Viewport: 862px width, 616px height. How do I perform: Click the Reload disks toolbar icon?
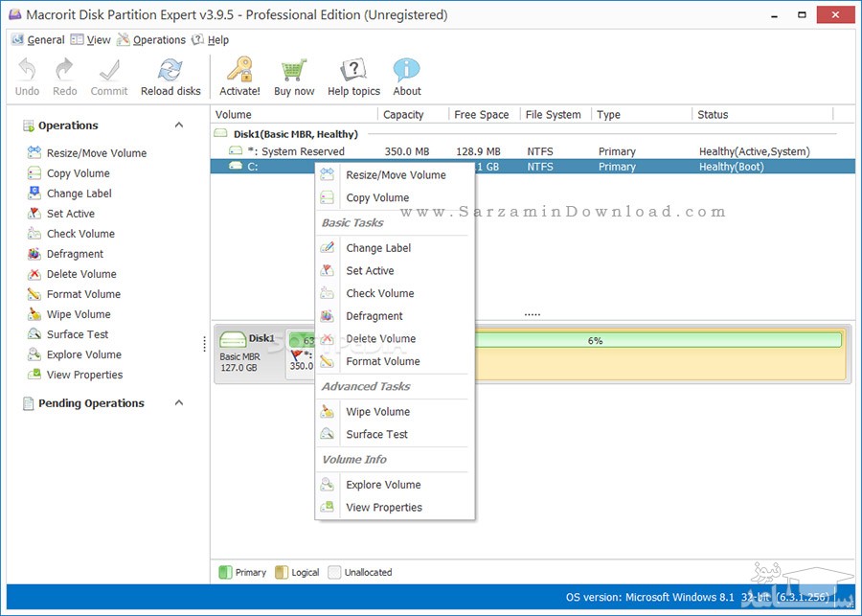pyautogui.click(x=170, y=72)
